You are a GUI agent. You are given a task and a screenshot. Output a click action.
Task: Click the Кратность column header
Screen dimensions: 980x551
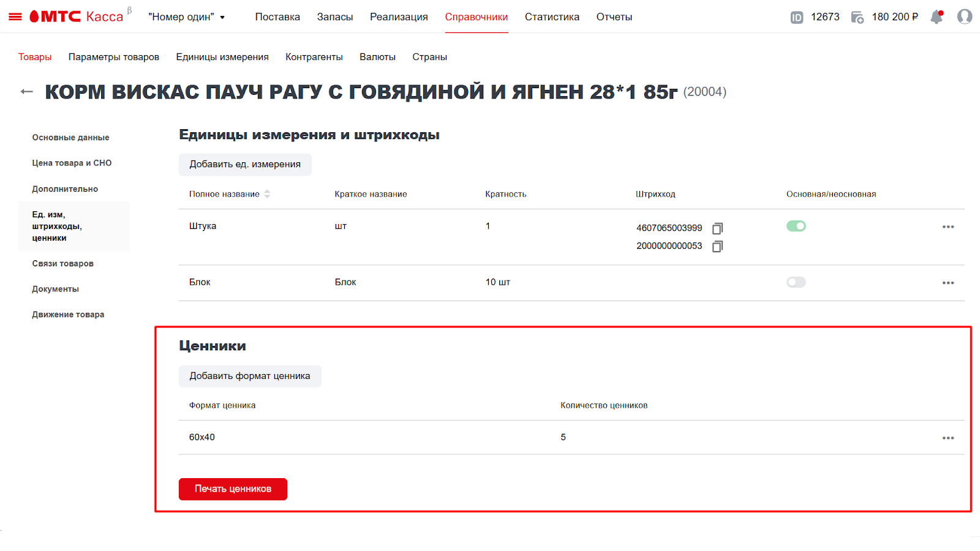tap(505, 194)
